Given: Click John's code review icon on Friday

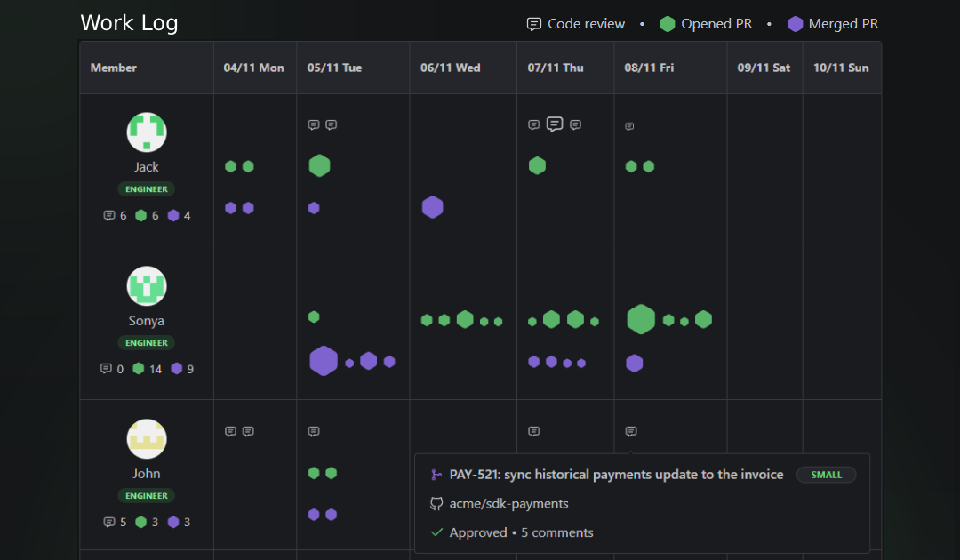Looking at the screenshot, I should click(631, 431).
